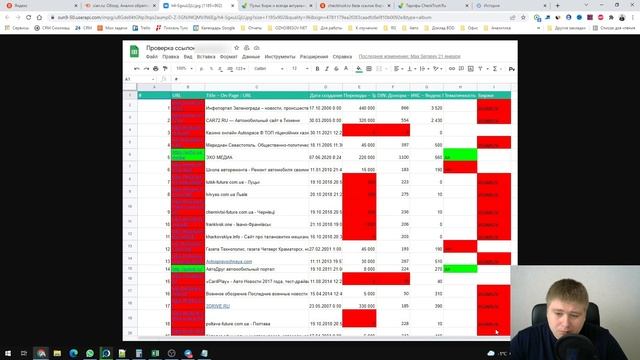Click the A1 name box
The width and height of the screenshot is (640, 360).
[139, 79]
